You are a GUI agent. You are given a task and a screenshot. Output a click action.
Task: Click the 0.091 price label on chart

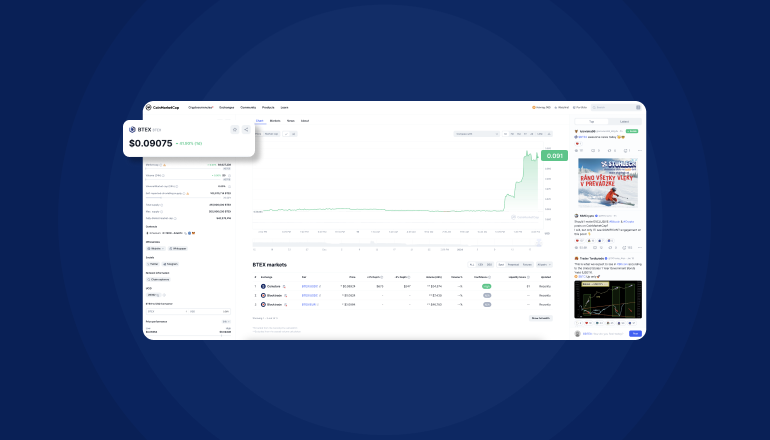(554, 156)
